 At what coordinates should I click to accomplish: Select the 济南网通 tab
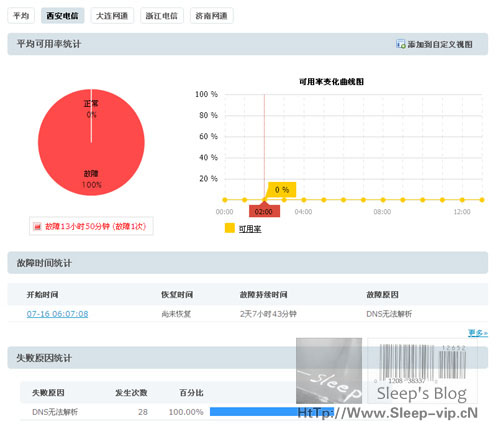(211, 16)
